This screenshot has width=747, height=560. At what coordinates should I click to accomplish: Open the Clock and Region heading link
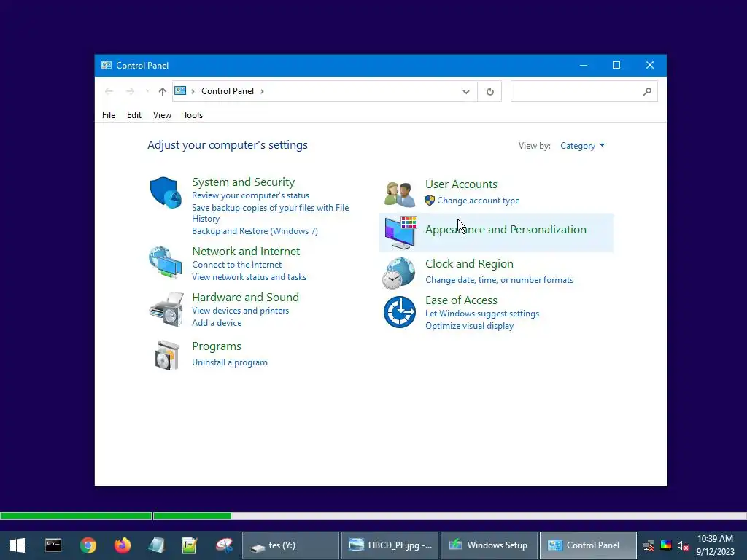coord(469,264)
